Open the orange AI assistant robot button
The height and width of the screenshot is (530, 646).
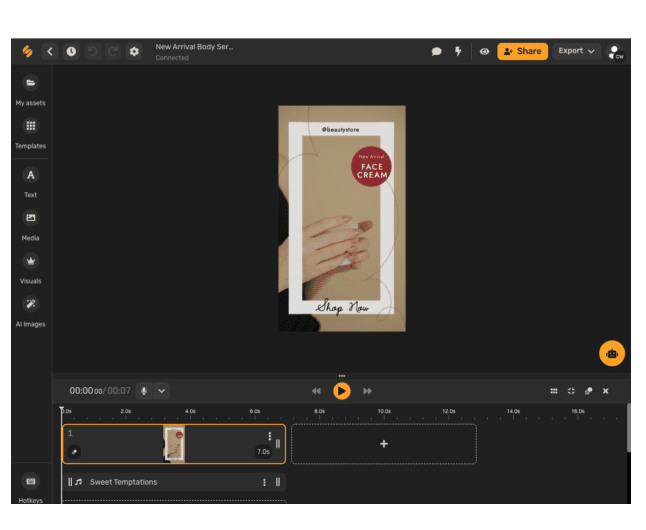[612, 353]
